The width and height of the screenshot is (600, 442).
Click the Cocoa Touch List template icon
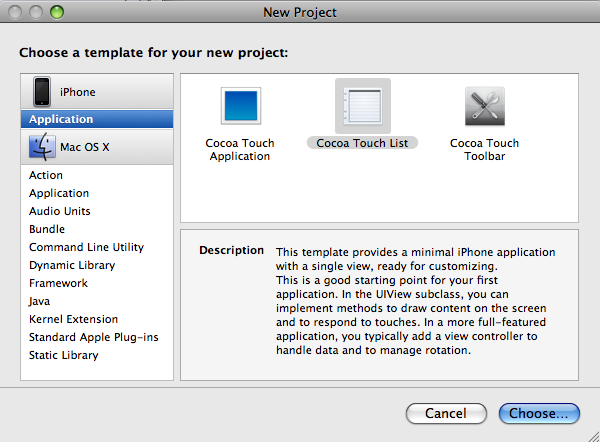[x=363, y=106]
